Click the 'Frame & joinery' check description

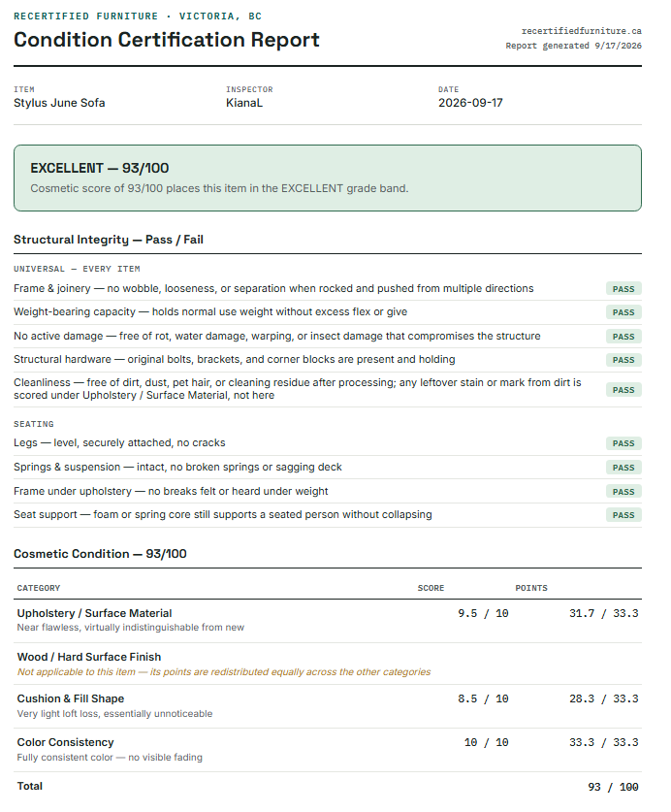(x=273, y=288)
